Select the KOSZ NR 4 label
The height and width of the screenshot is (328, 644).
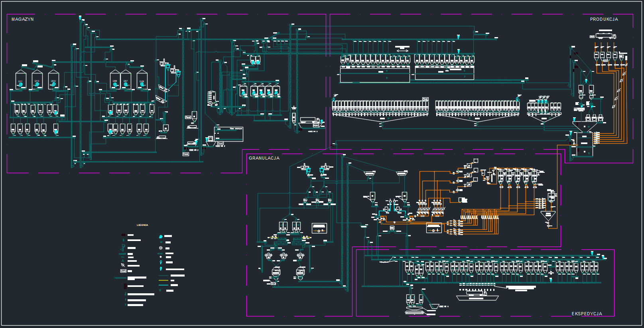click(443, 306)
